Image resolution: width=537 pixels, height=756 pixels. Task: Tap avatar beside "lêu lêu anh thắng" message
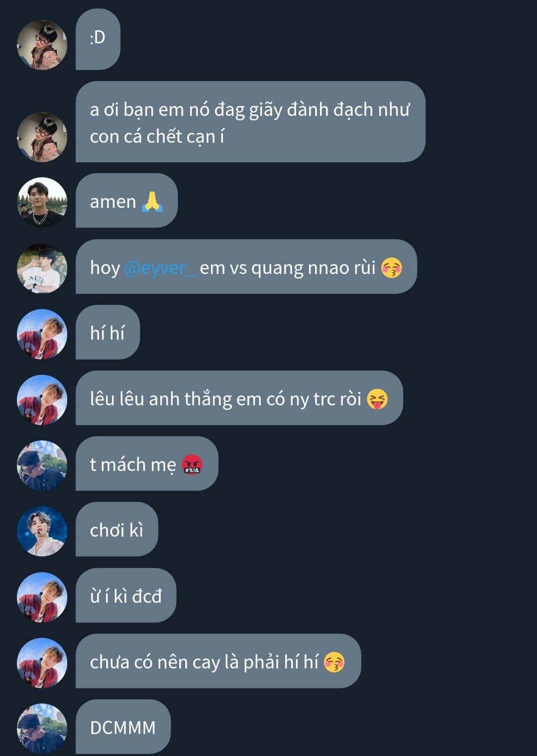coord(42,399)
